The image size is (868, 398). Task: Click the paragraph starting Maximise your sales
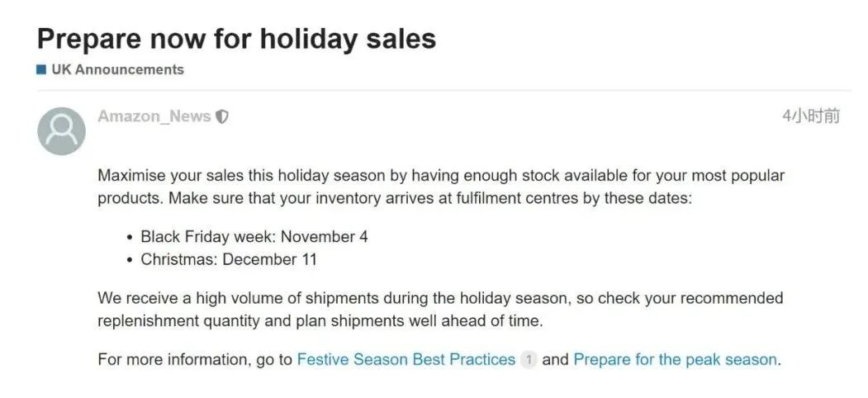click(x=440, y=187)
